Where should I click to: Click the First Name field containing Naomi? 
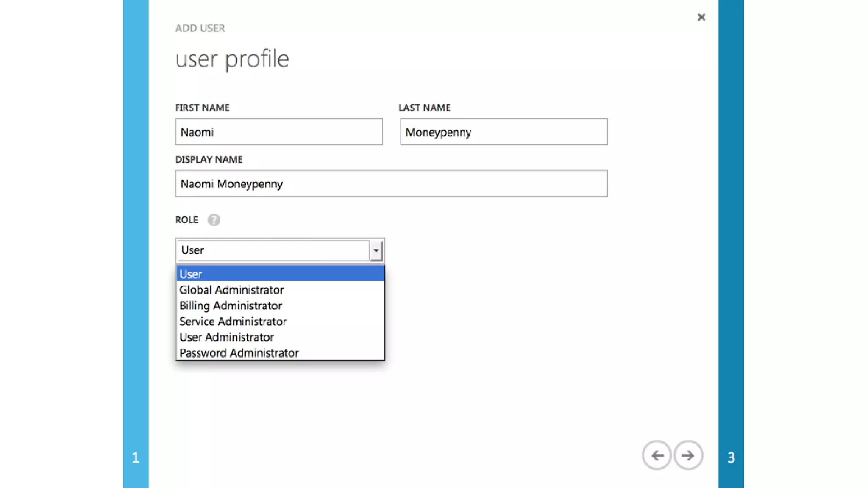[278, 132]
